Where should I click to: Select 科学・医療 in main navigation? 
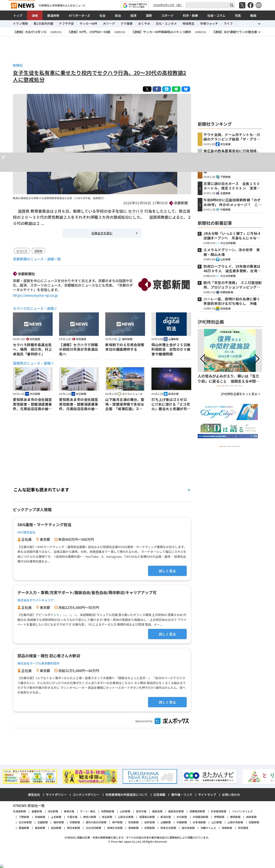(190, 15)
